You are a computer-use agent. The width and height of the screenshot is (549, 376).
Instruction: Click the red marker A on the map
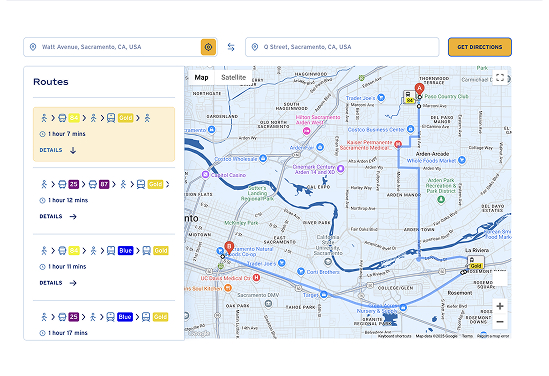[x=419, y=89]
